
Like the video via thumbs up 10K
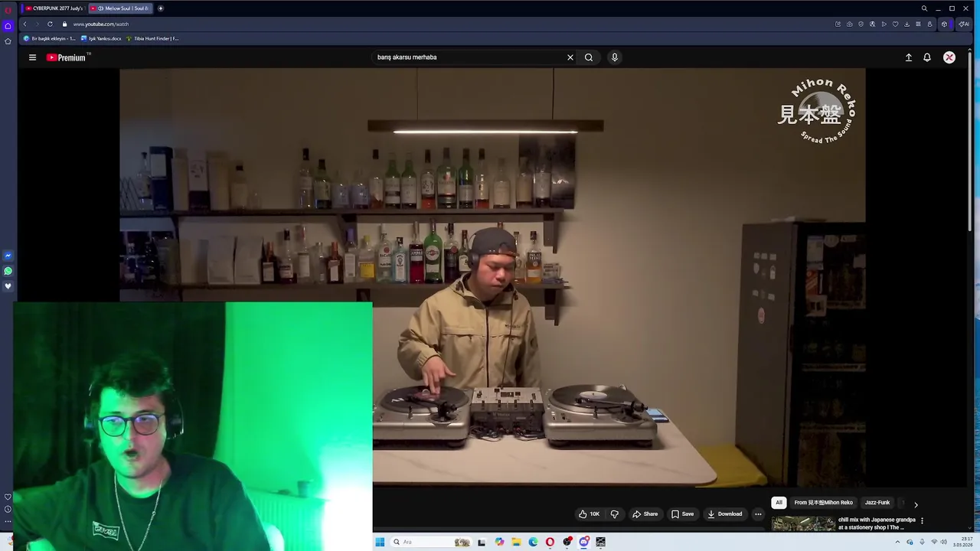[589, 514]
